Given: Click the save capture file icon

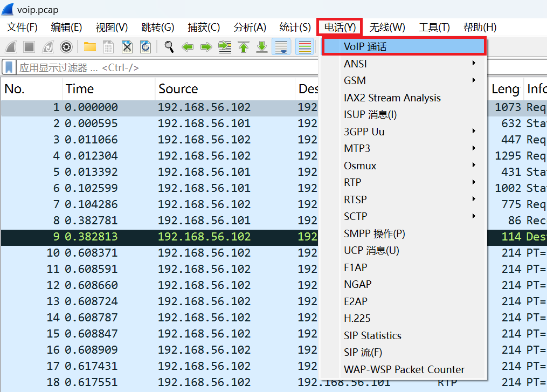Looking at the screenshot, I should pos(108,47).
